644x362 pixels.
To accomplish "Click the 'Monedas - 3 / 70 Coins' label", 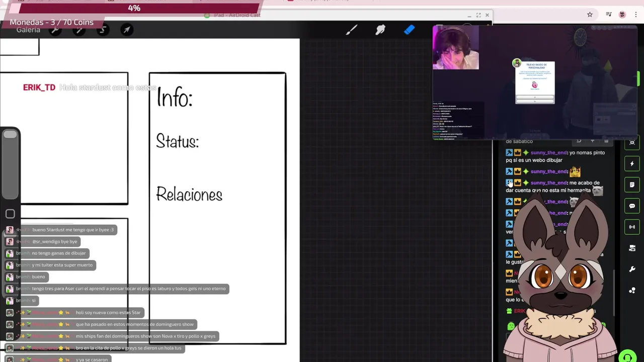I will click(x=51, y=22).
